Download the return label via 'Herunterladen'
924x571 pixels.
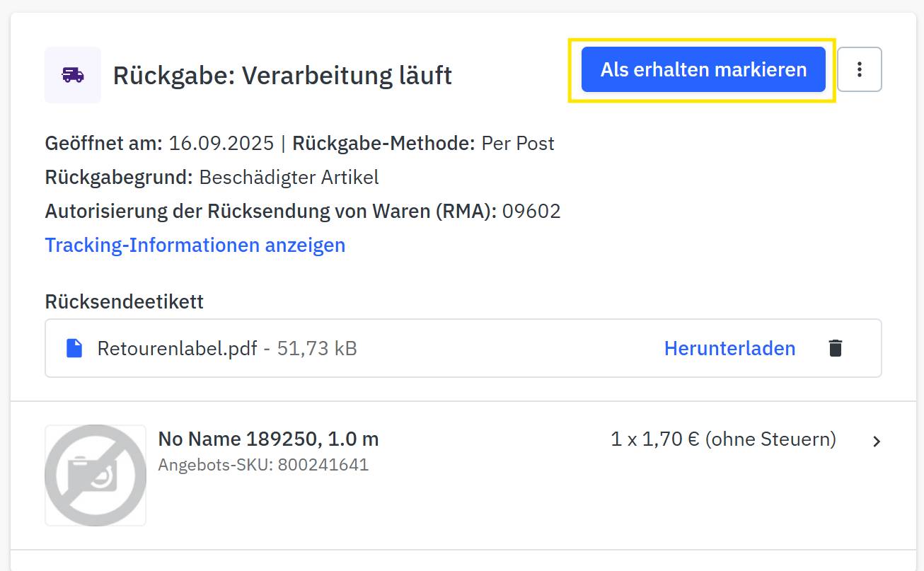729,348
